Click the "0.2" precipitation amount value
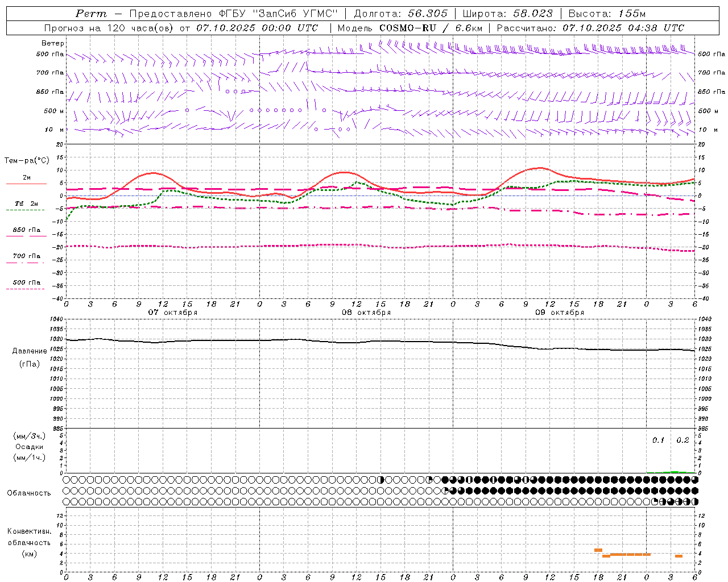 682,440
